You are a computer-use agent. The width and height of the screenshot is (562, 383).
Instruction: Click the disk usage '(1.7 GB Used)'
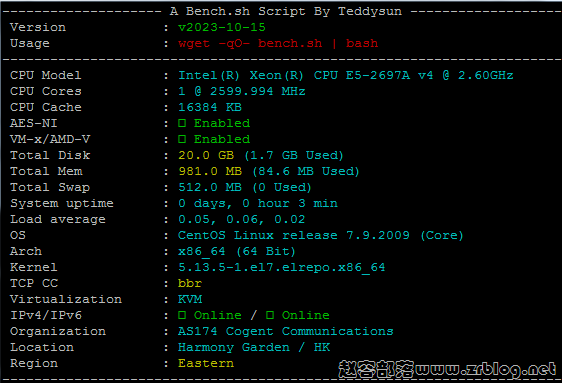click(x=294, y=155)
